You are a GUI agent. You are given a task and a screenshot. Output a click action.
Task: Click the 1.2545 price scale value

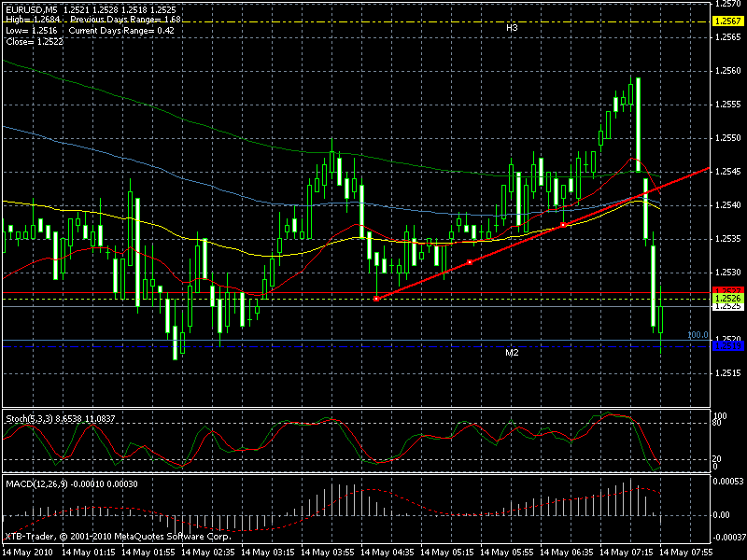(728, 172)
